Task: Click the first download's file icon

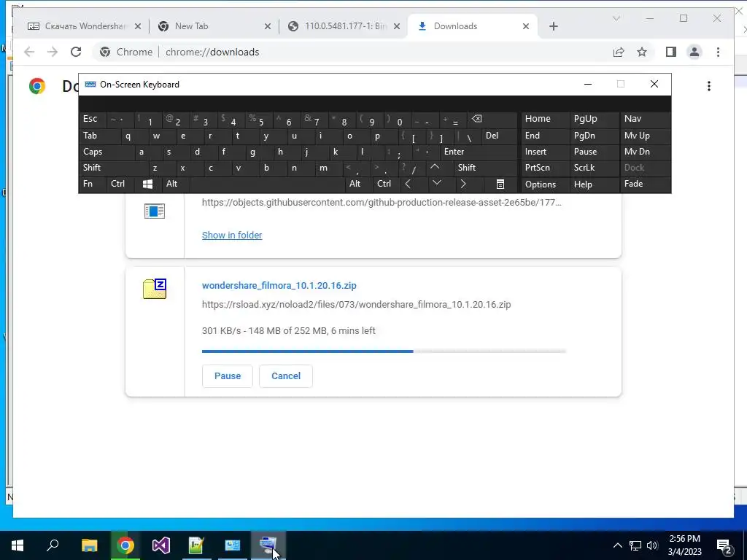Action: (x=155, y=211)
